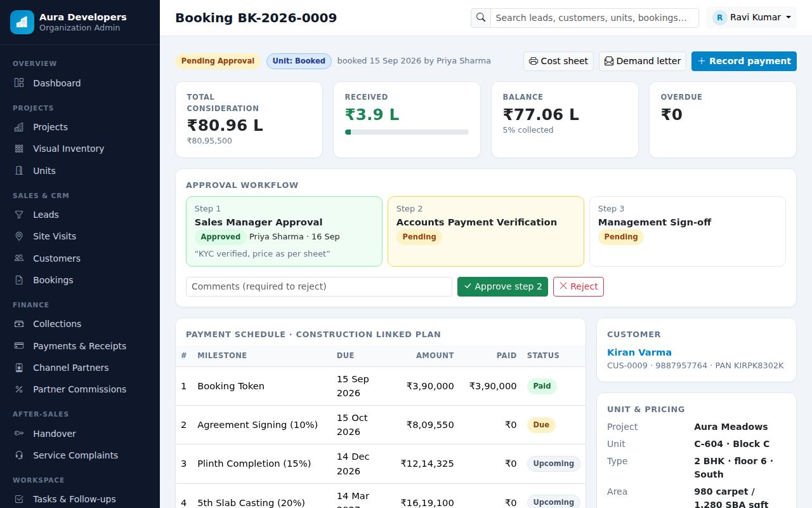812x508 pixels.
Task: Open Partner Commissions page
Action: coord(80,389)
